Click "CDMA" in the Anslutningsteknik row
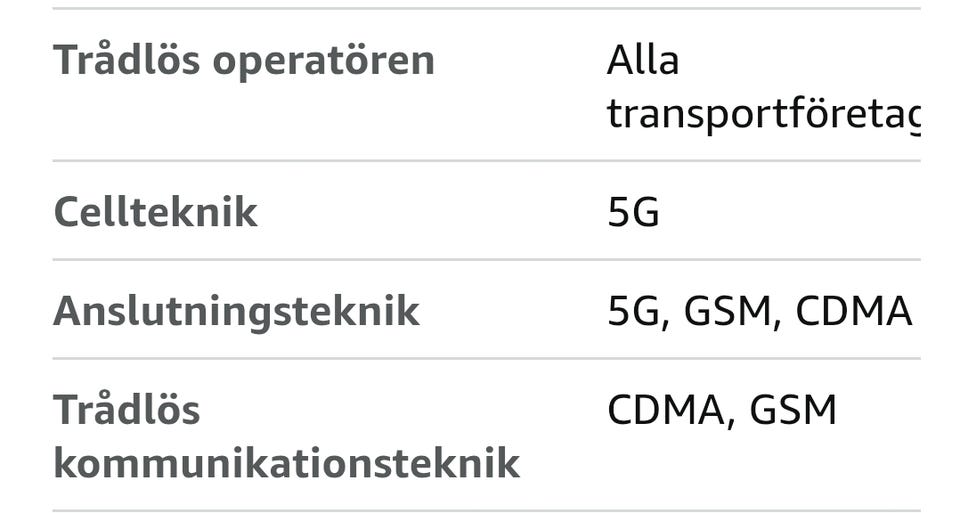960x513 pixels. (x=853, y=311)
